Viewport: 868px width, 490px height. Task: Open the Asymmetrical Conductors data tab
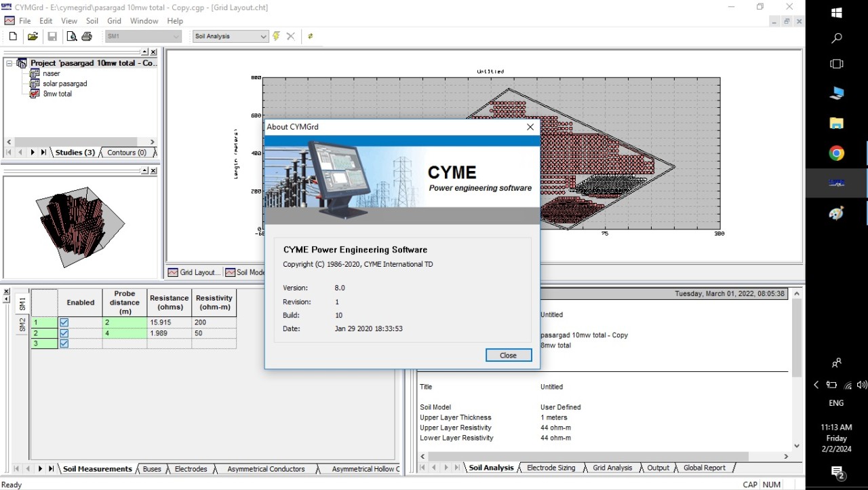pos(266,469)
